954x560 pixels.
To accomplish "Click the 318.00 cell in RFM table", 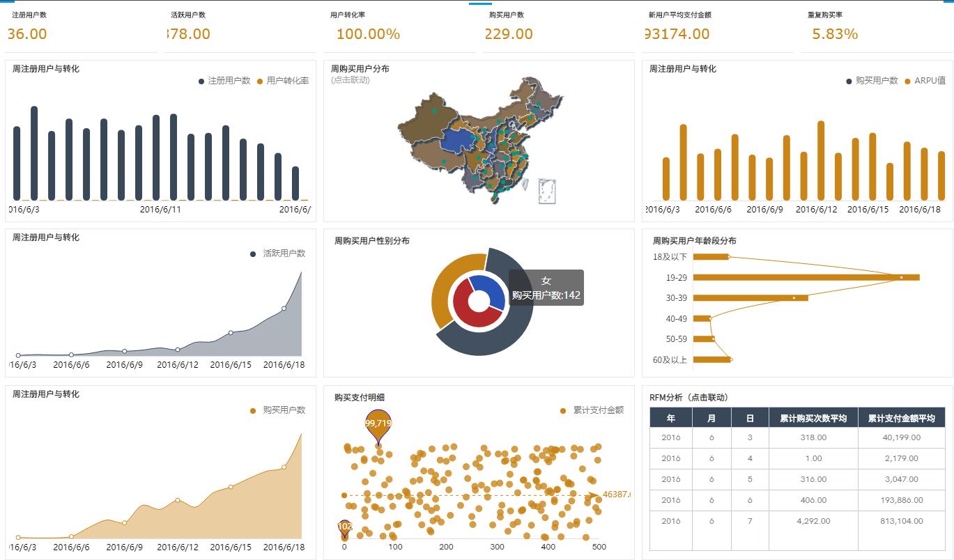I will pos(813,437).
